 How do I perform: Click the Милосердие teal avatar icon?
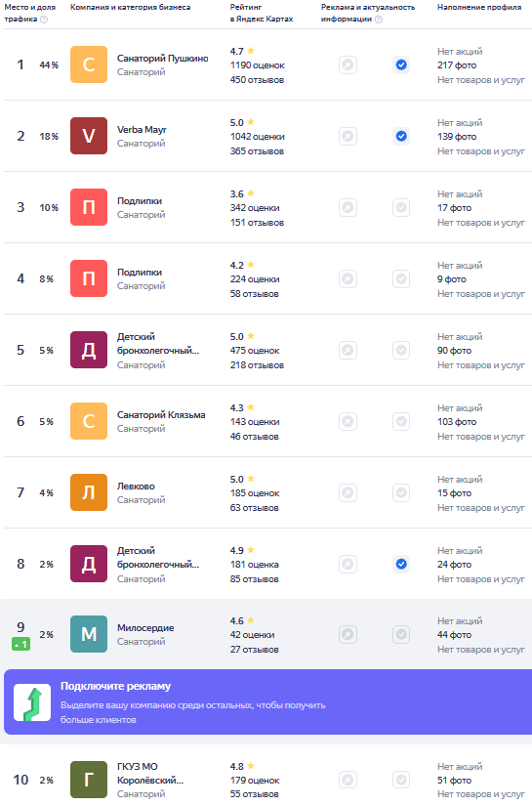(89, 634)
